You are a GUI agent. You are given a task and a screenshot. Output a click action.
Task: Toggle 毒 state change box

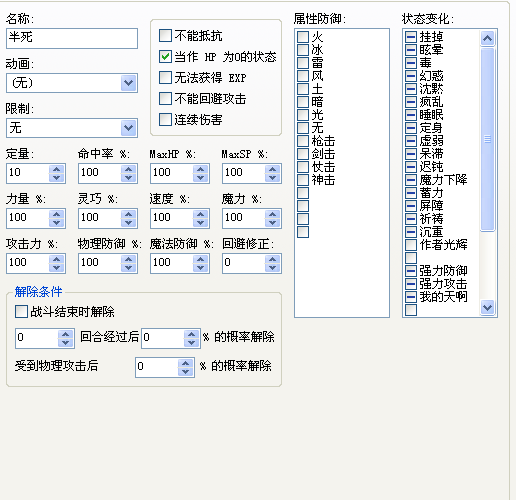(x=411, y=63)
